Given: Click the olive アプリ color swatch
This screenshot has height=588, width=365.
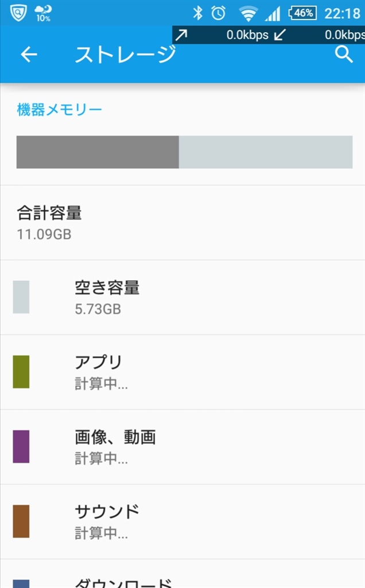Looking at the screenshot, I should tap(21, 372).
